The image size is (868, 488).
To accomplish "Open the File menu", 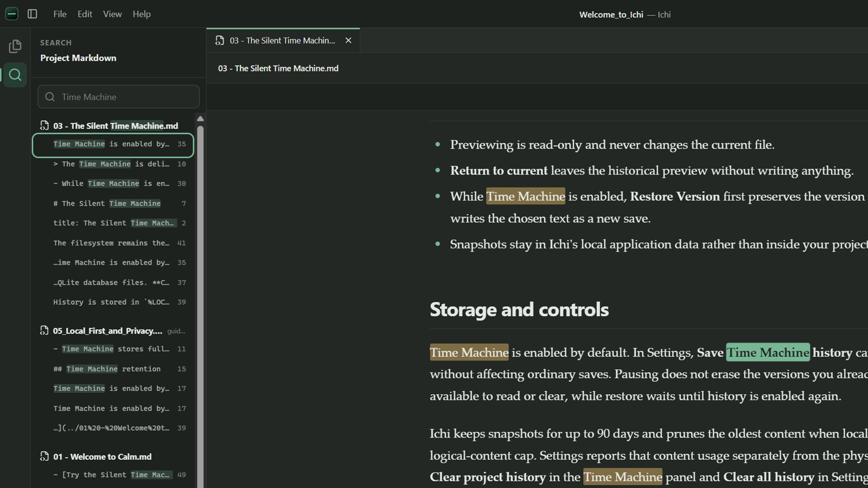I will click(60, 14).
